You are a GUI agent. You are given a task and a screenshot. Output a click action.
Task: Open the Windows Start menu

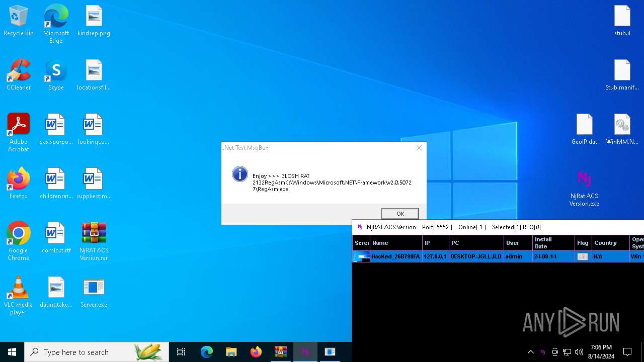click(x=12, y=352)
